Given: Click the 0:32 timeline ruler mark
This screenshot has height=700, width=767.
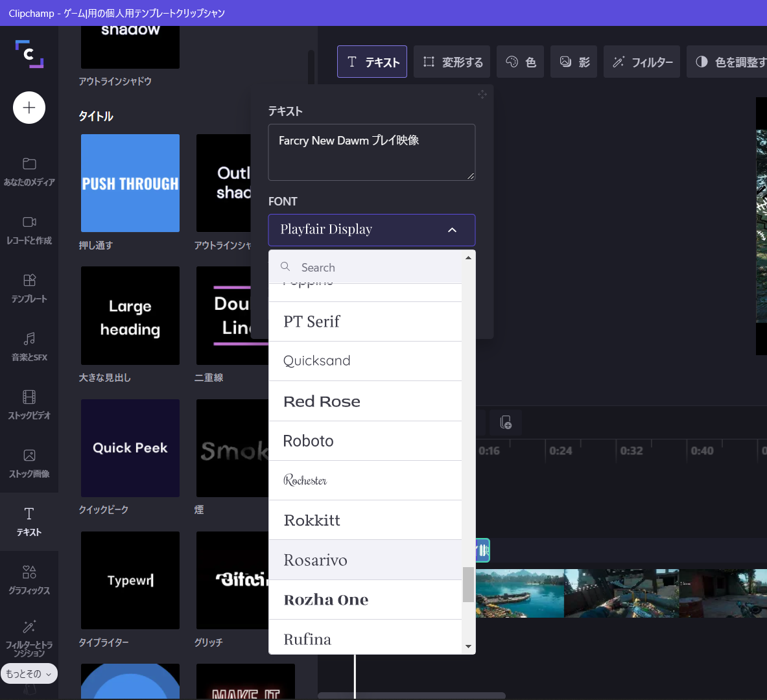Looking at the screenshot, I should coord(631,450).
